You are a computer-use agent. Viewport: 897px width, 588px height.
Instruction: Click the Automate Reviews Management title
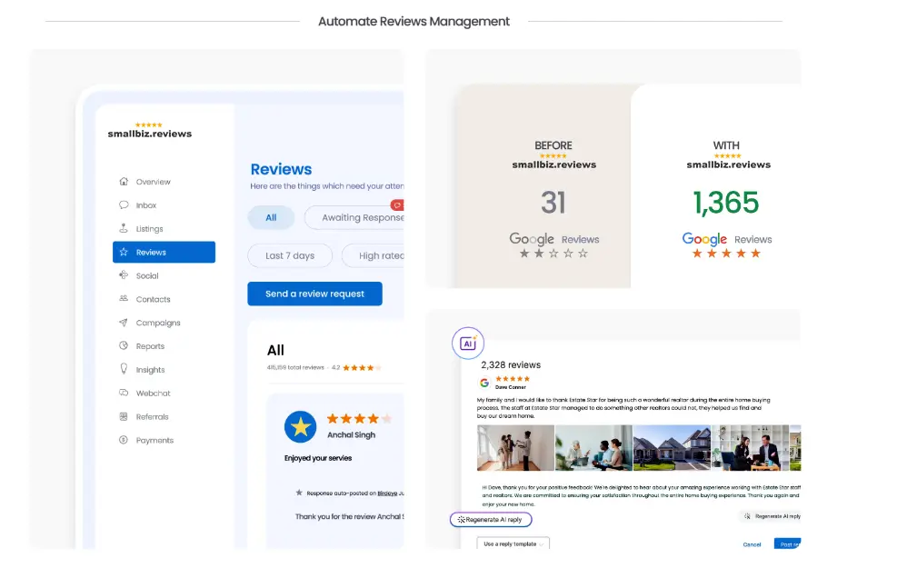pos(414,22)
